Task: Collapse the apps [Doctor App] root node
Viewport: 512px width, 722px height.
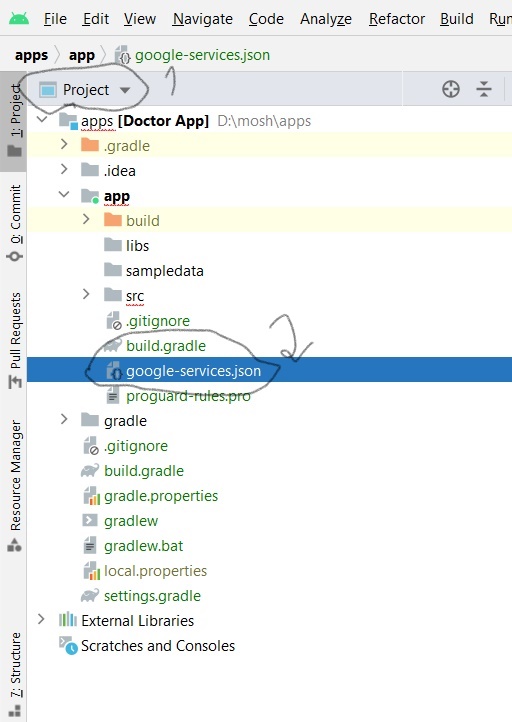Action: (x=42, y=120)
